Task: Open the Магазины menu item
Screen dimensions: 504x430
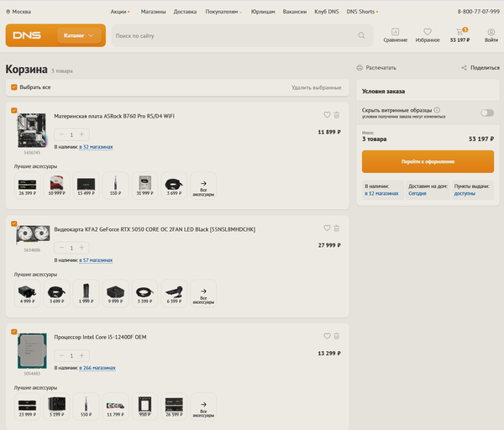Action: (x=153, y=12)
